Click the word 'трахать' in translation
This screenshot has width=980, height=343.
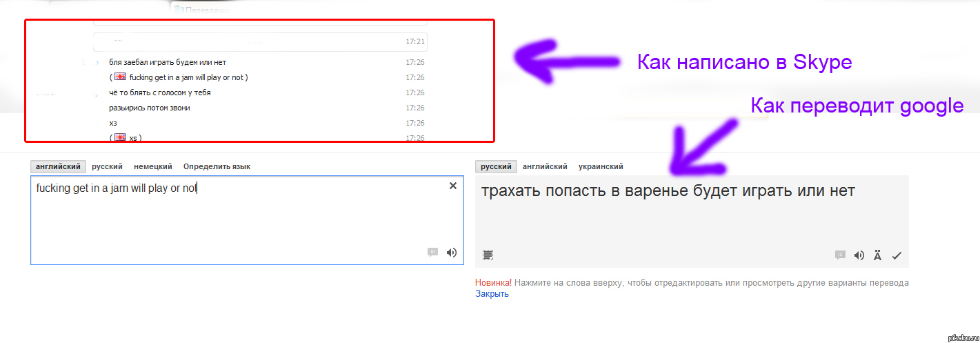[511, 190]
